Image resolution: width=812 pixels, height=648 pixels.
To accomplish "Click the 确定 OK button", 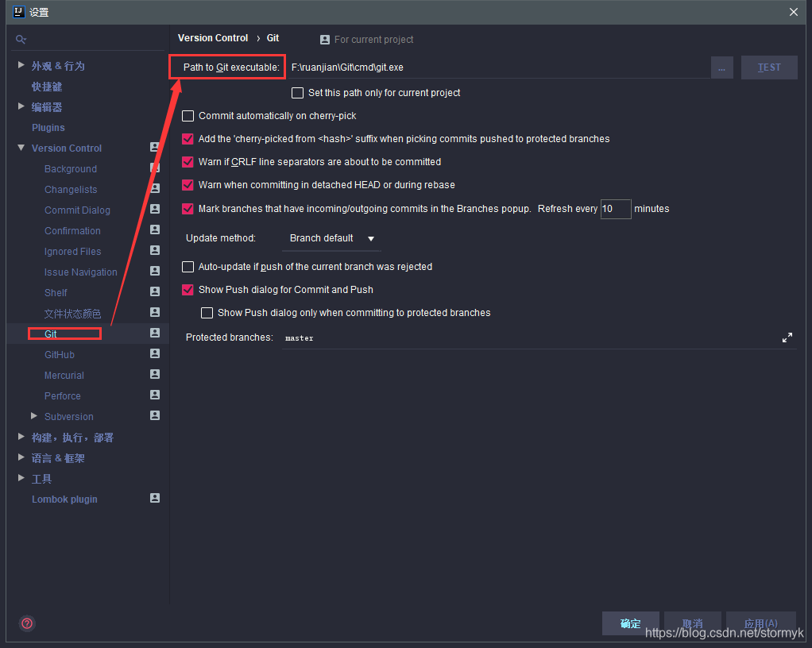I will [x=630, y=623].
